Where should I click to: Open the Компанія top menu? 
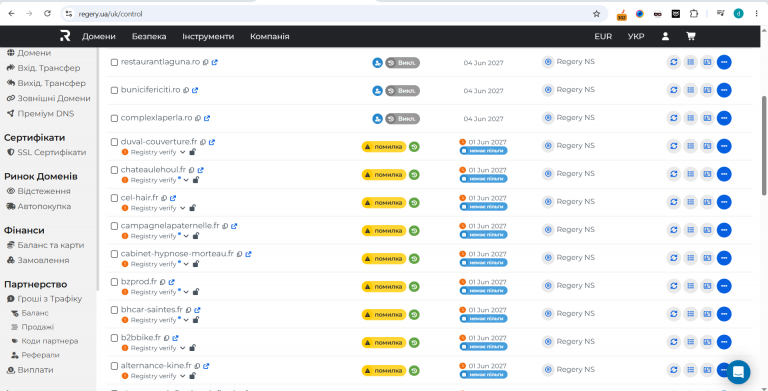point(269,36)
